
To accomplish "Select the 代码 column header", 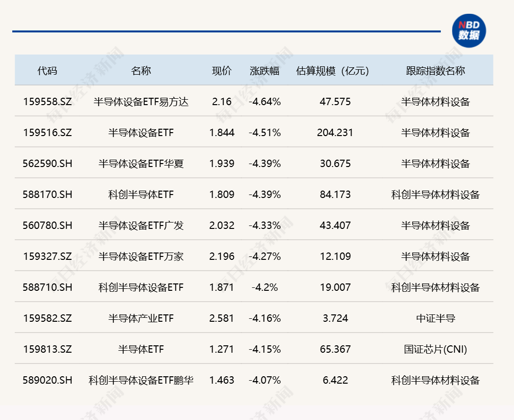I will click(x=47, y=70).
